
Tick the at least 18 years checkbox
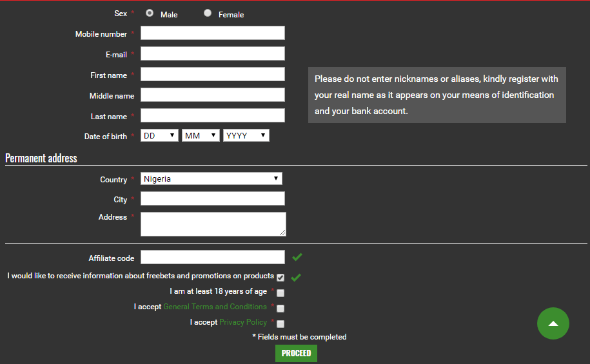280,293
